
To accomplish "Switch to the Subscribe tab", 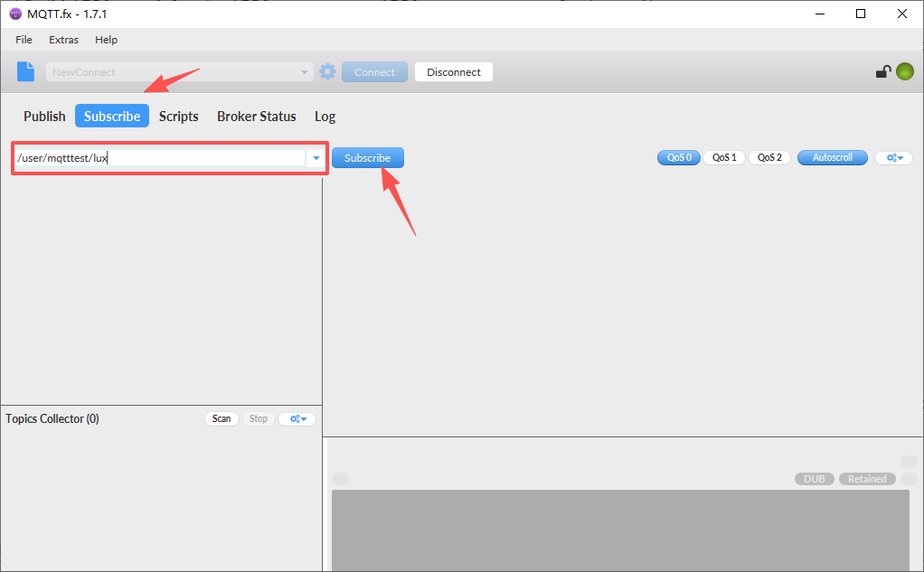I will (112, 116).
